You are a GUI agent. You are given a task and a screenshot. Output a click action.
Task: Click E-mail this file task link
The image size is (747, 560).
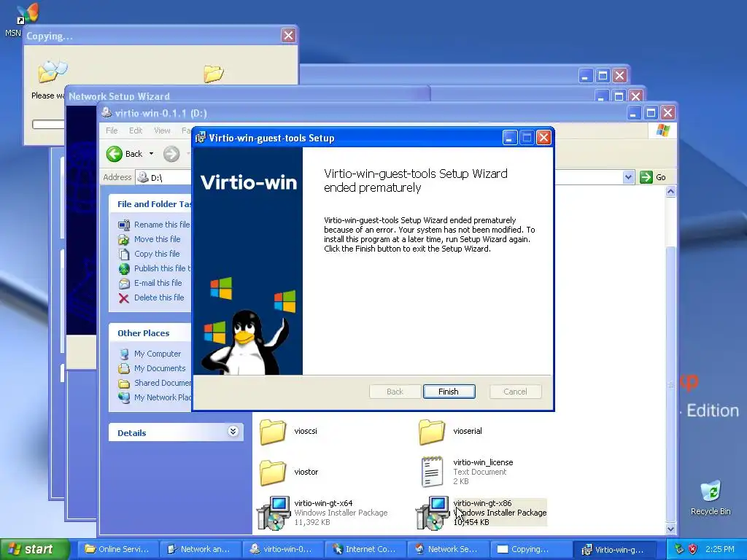pyautogui.click(x=158, y=283)
